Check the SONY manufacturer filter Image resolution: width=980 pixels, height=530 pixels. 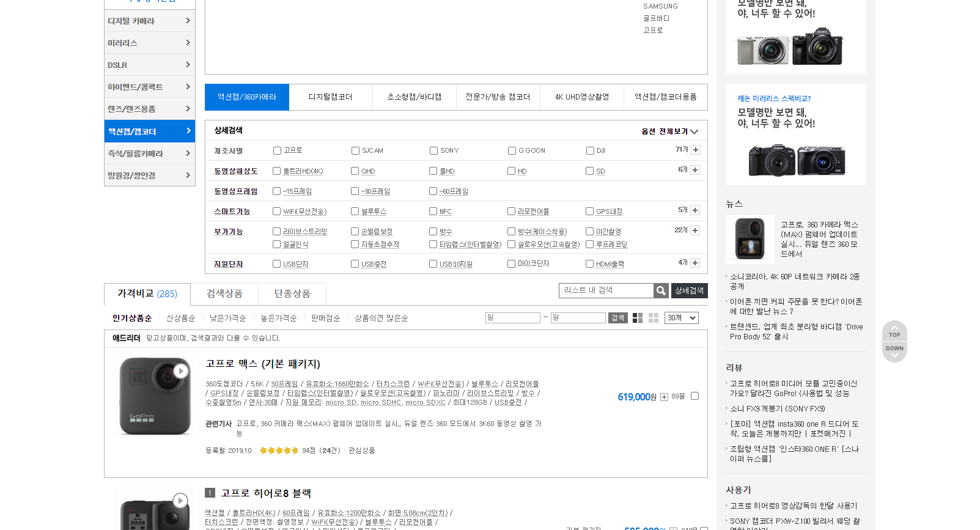(x=433, y=150)
